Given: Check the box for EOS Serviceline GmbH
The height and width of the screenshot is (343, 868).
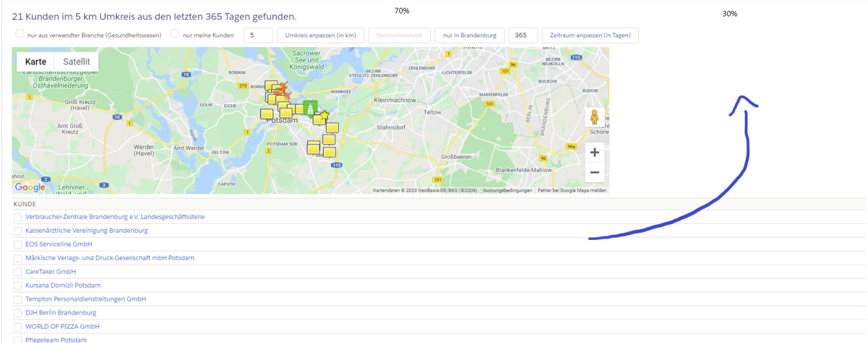Looking at the screenshot, I should point(17,245).
